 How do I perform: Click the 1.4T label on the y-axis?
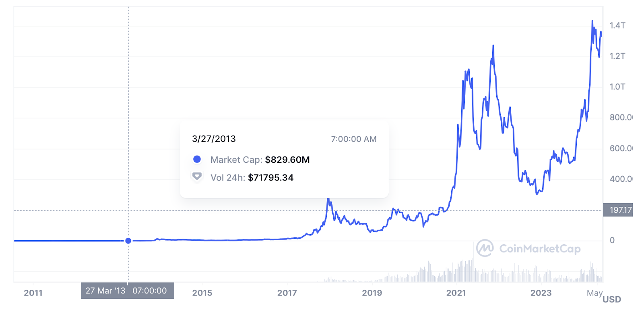pos(617,25)
